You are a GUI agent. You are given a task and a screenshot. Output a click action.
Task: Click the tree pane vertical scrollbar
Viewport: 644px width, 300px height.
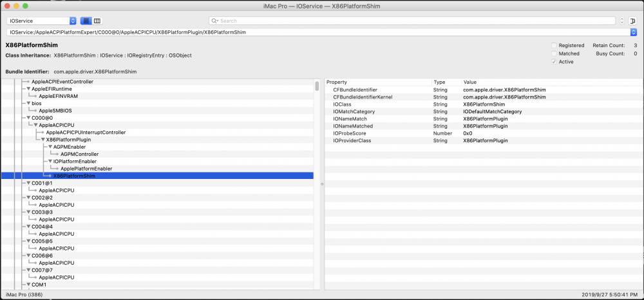[317, 86]
